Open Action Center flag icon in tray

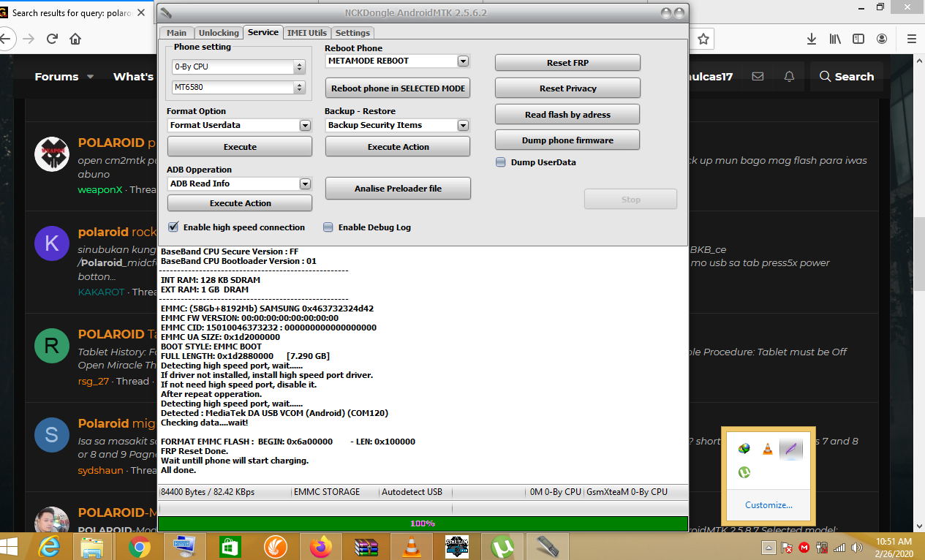coord(788,547)
